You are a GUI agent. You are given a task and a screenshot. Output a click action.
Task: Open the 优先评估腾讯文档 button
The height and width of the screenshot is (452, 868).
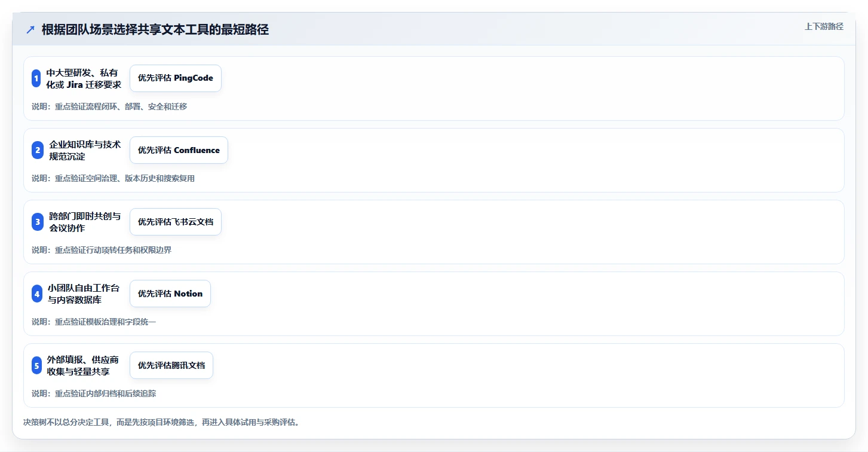[x=171, y=365]
